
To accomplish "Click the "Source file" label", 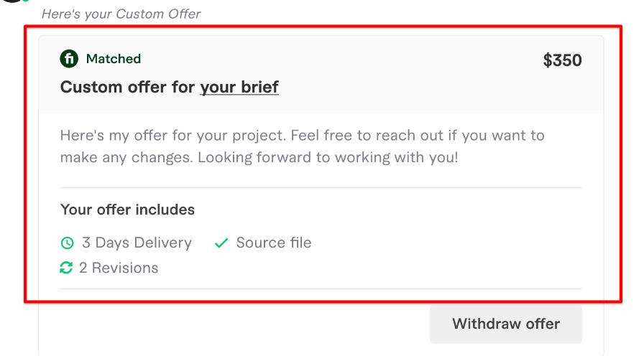I will coord(274,243).
